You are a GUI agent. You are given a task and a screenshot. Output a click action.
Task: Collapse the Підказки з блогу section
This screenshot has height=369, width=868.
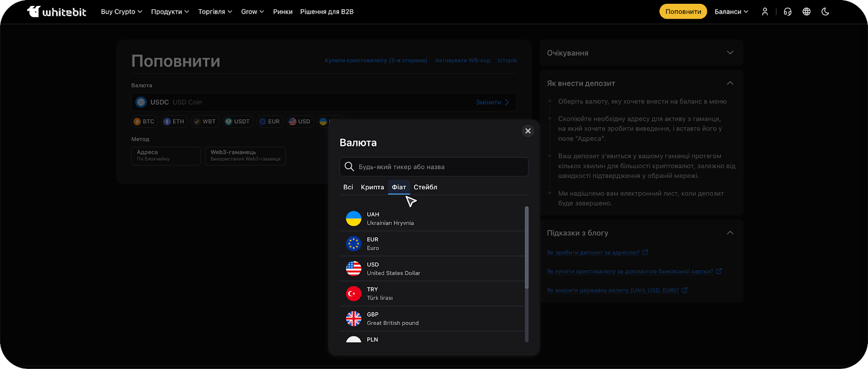point(730,233)
